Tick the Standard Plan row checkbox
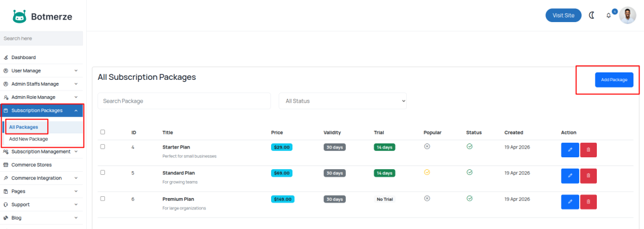The image size is (644, 229). (x=103, y=172)
